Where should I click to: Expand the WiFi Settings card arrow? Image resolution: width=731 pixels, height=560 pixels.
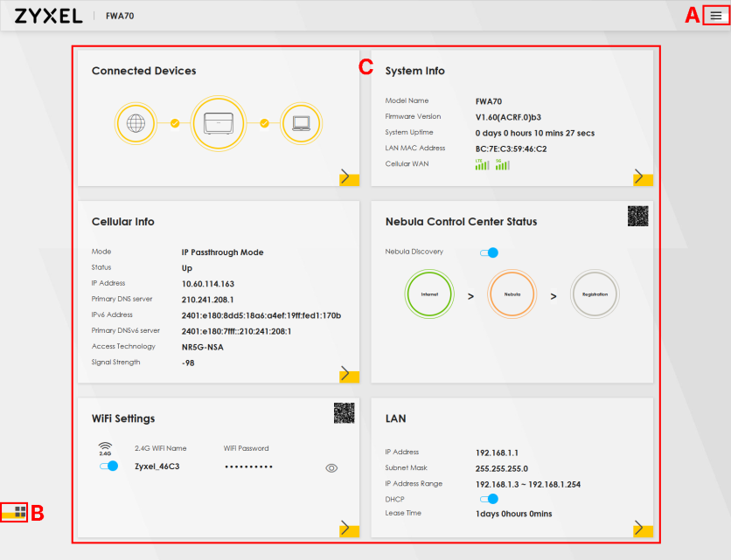tap(348, 528)
